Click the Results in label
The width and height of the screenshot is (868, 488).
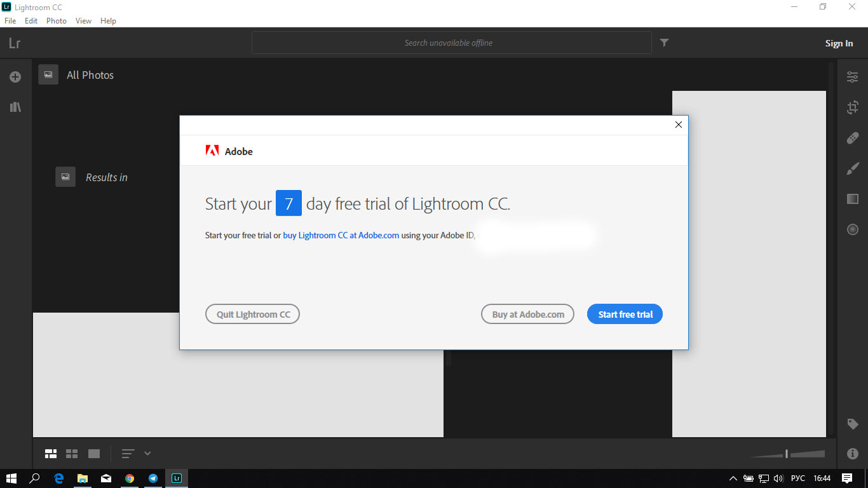[x=107, y=177]
